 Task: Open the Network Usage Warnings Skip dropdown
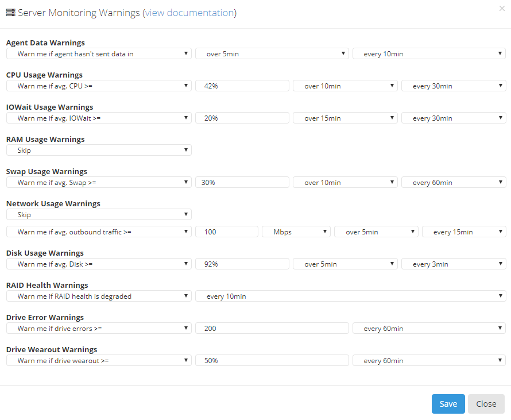coord(99,214)
